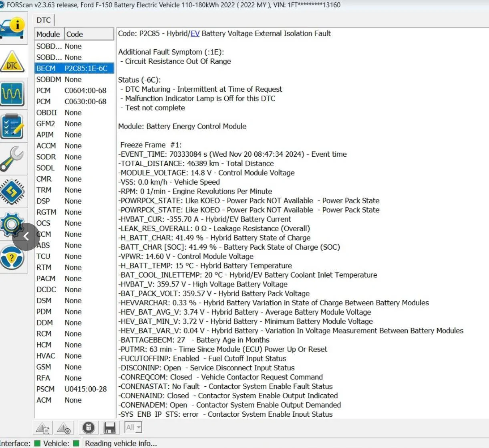Image resolution: width=489 pixels, height=448 pixels.
Task: Sort by the Code column header
Action: [89, 34]
